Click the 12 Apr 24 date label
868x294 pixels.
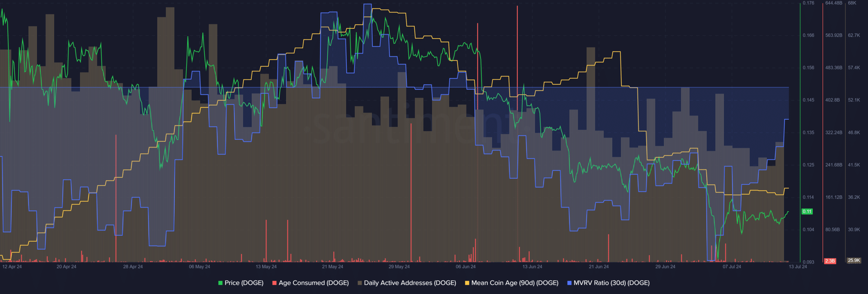pyautogui.click(x=12, y=267)
